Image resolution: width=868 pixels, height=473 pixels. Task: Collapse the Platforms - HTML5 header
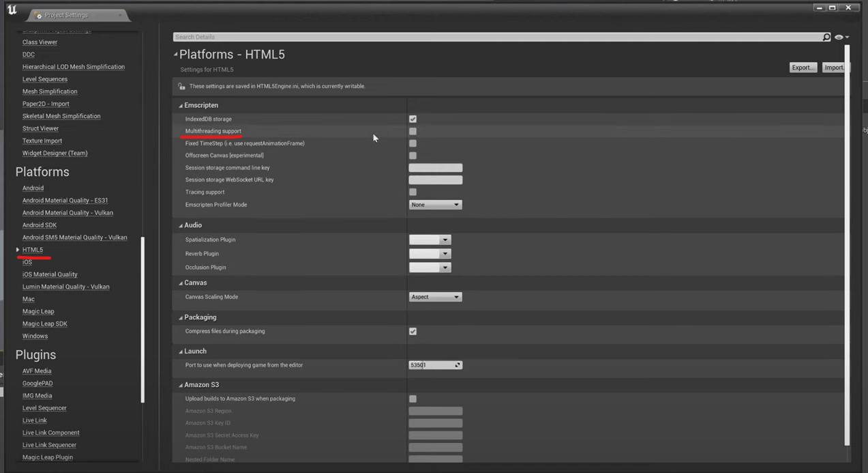[175, 55]
